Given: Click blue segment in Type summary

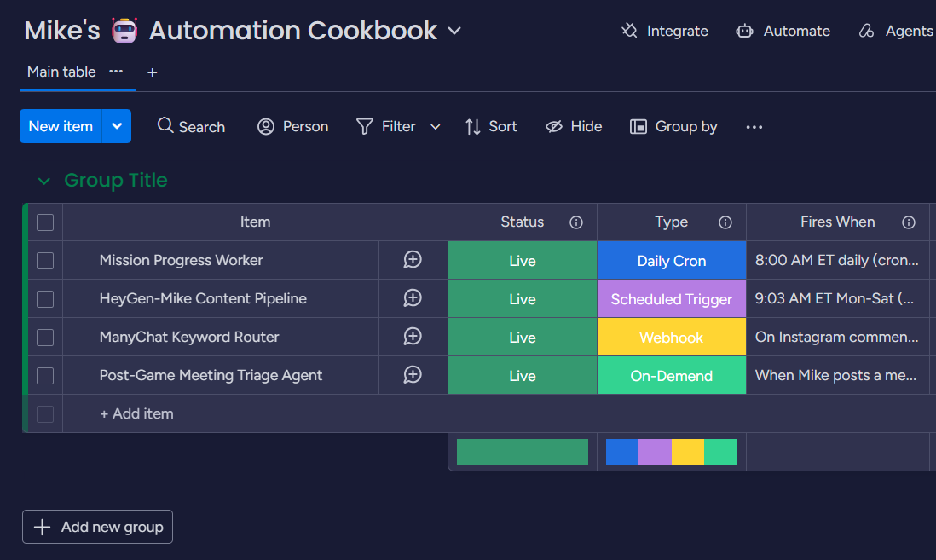Looking at the screenshot, I should (x=622, y=452).
